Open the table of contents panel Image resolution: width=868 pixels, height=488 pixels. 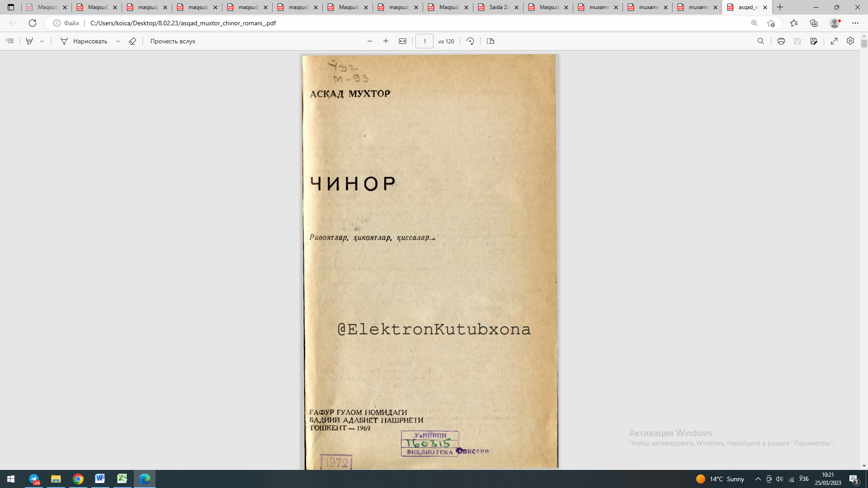(x=10, y=41)
